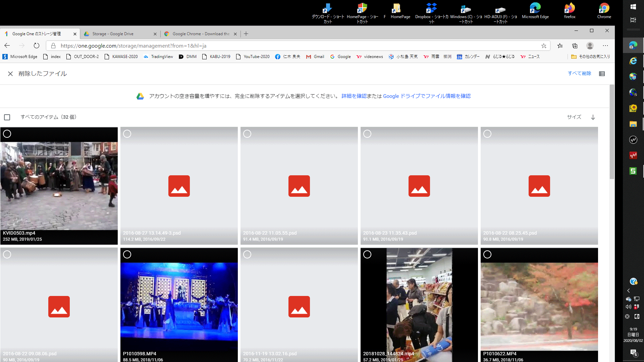
Task: Open File Explorer from the taskbar
Action: coord(633,124)
